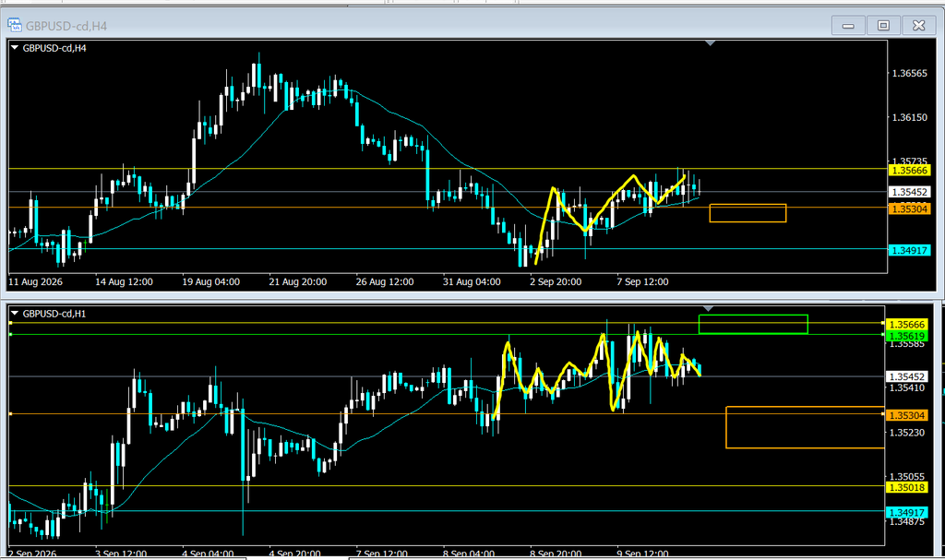Viewport: 945px width, 560px height.
Task: Minimize the GBPUSD-cd,H4 chart window
Action: pos(848,25)
